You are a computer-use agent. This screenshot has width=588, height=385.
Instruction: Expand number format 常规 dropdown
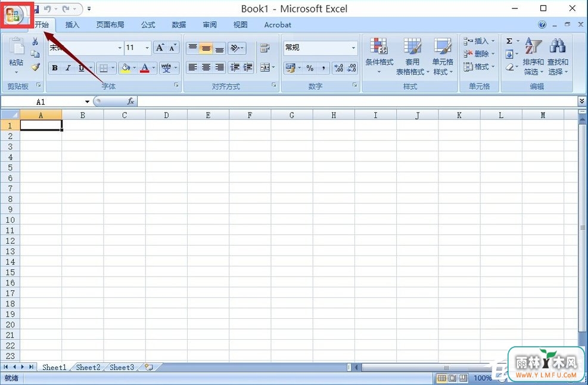(353, 48)
